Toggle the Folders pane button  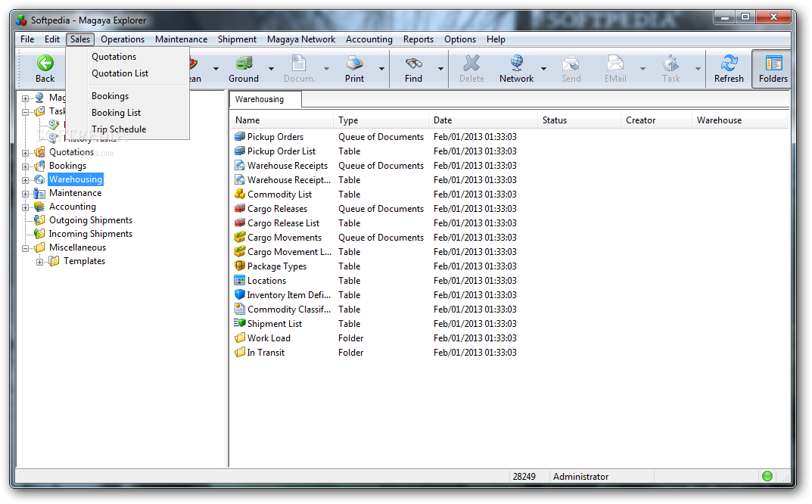773,70
